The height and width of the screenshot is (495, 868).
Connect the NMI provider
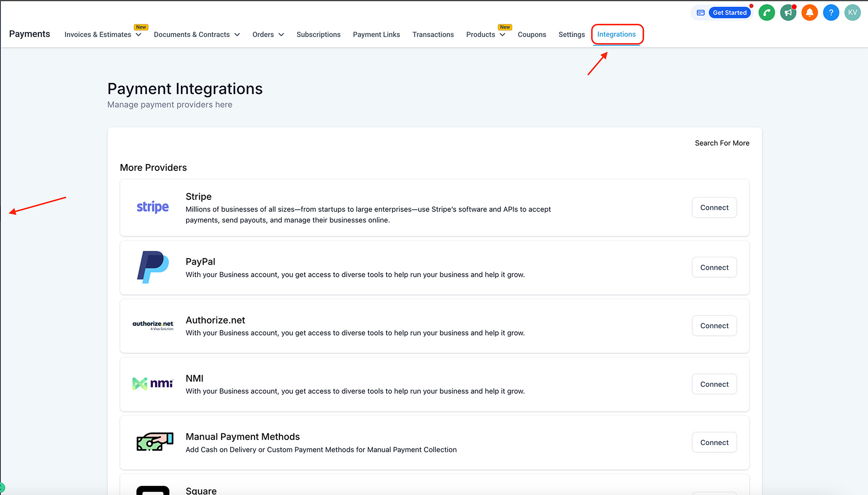(714, 384)
